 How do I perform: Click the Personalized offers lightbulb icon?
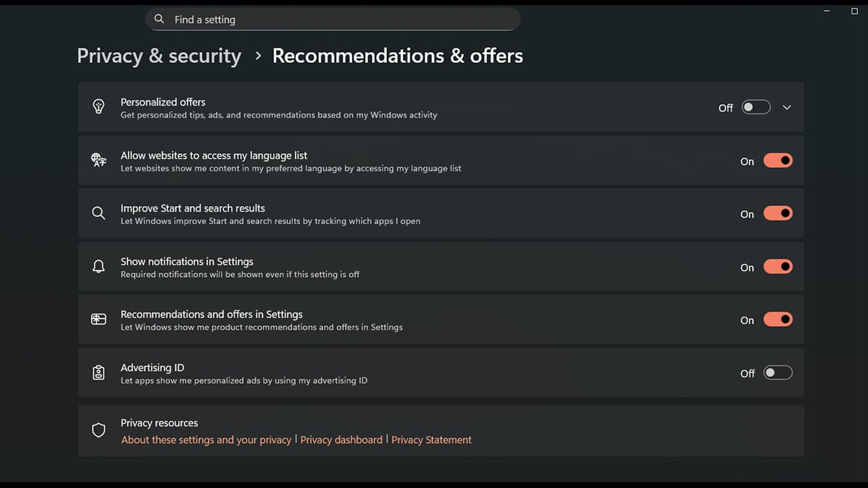(x=98, y=106)
